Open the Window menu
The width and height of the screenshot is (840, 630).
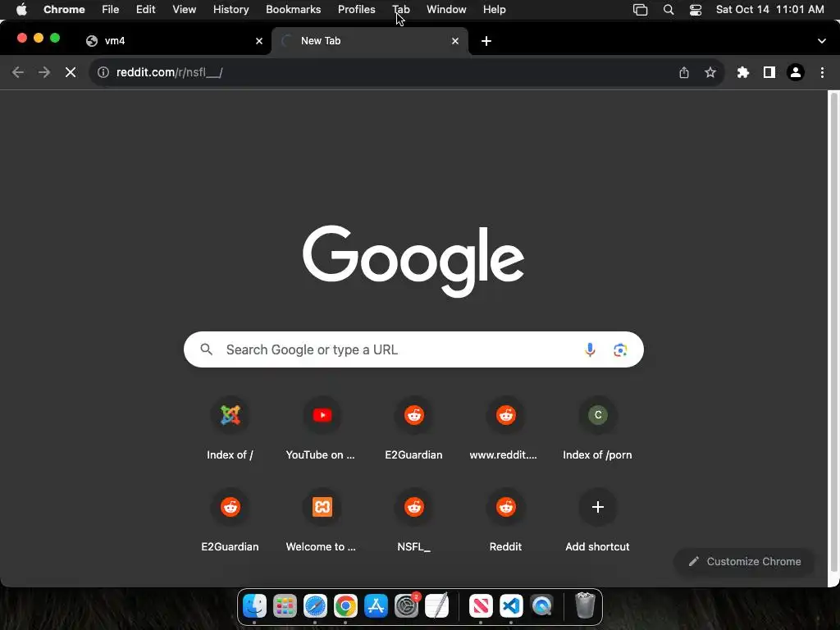[x=446, y=10]
